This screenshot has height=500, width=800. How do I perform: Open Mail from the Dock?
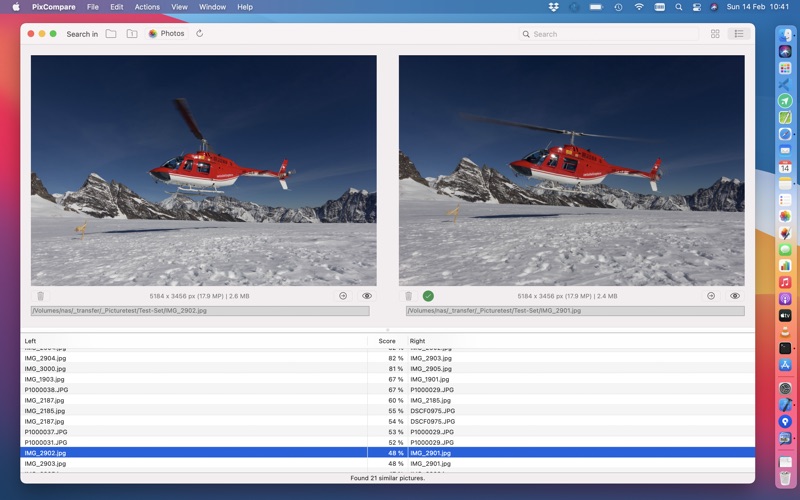click(785, 151)
